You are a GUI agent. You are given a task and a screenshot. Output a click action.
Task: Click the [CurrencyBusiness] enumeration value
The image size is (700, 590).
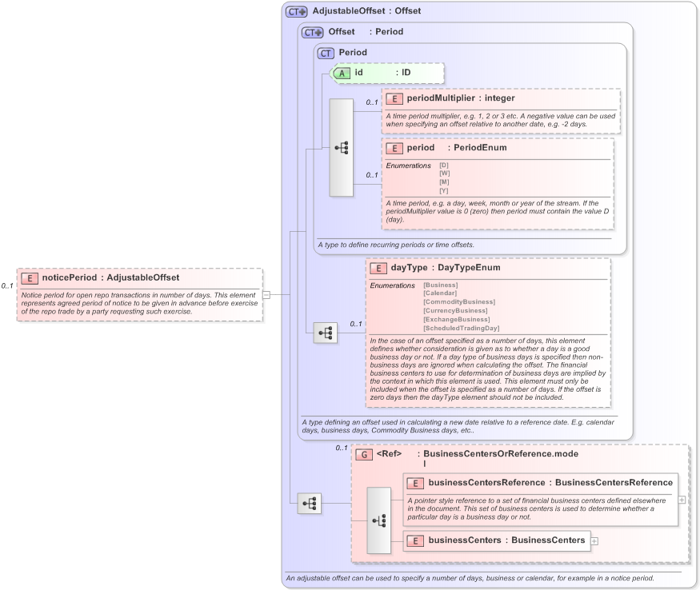pyautogui.click(x=455, y=311)
